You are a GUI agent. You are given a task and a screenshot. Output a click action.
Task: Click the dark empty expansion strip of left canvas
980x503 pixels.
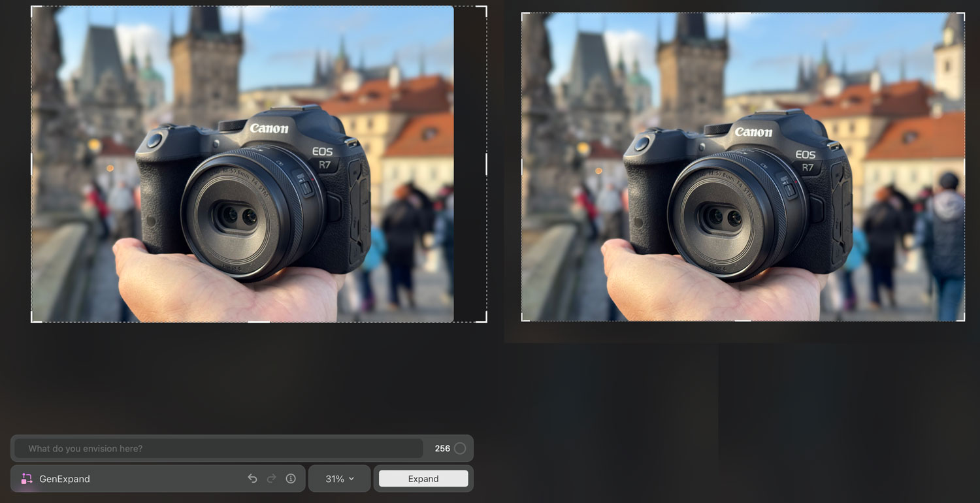[x=470, y=163]
